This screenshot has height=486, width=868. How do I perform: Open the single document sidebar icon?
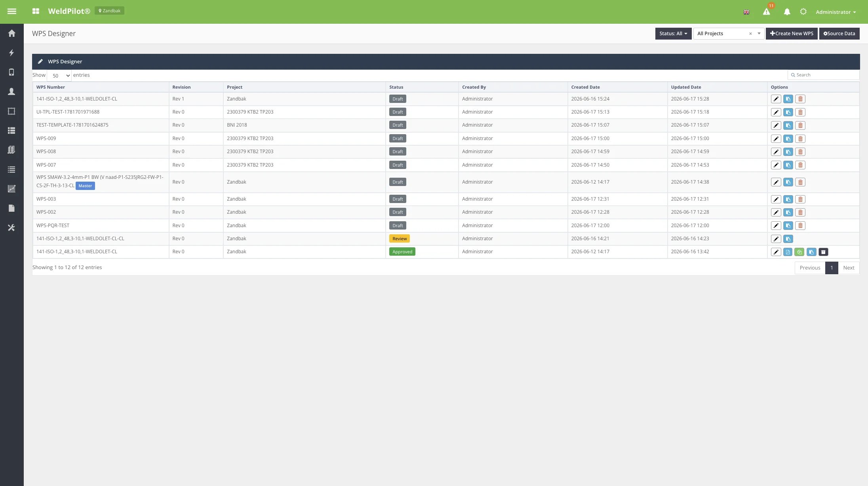tap(11, 208)
